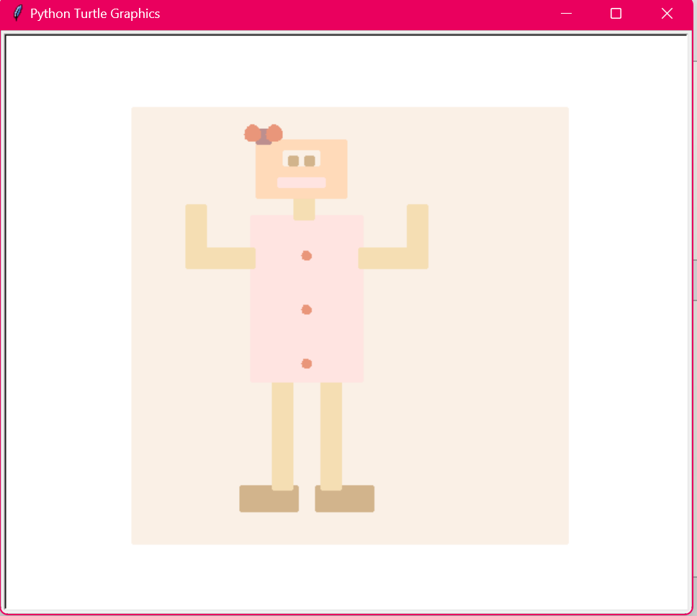Viewport: 697px width, 616px height.
Task: Close the Python Turtle Graphics window
Action: pyautogui.click(x=667, y=14)
